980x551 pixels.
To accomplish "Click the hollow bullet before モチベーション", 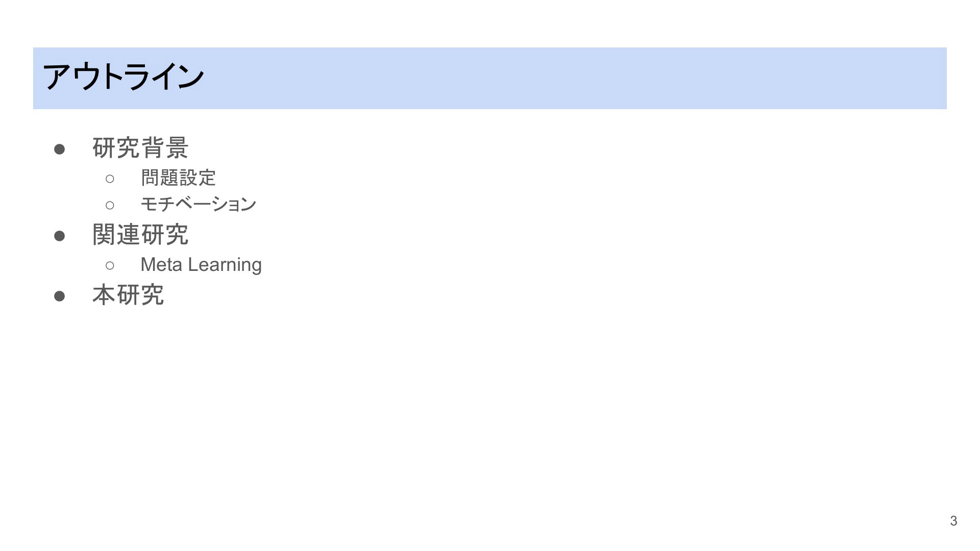I will pos(110,205).
